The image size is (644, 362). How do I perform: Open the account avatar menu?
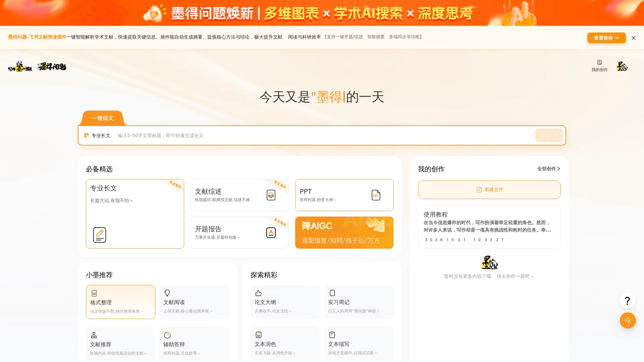click(622, 66)
